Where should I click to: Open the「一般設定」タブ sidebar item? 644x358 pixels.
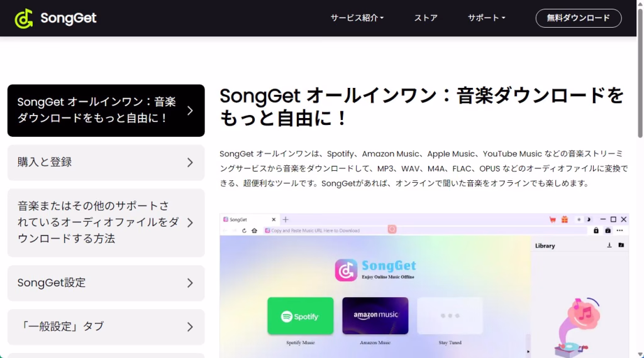click(106, 327)
